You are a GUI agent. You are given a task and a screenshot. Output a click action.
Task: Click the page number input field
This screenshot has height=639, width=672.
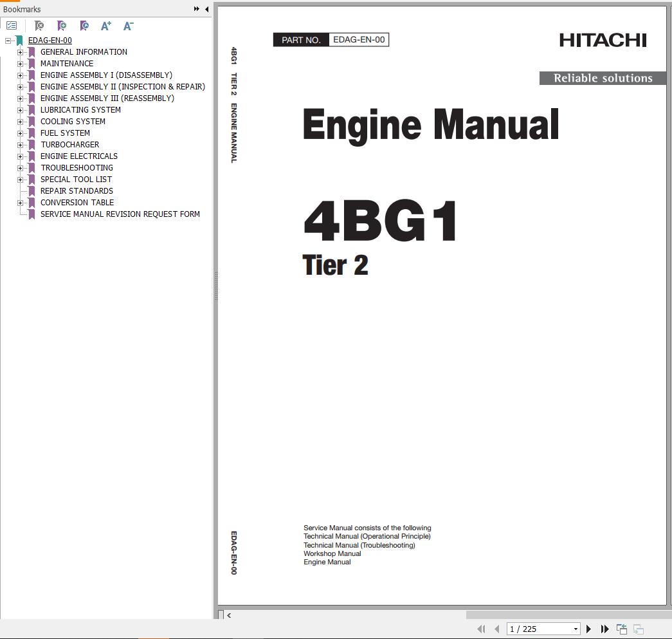539,629
